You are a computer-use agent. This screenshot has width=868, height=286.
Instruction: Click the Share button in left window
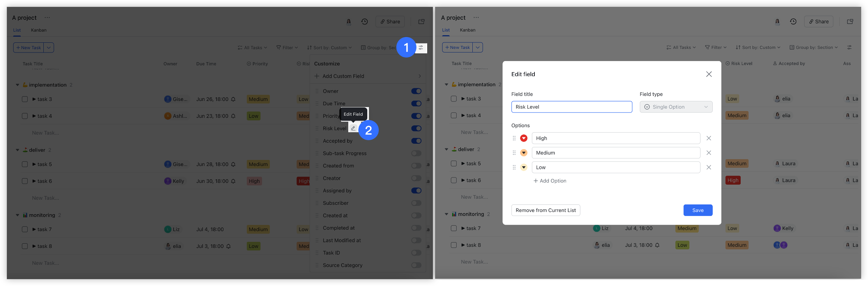[x=390, y=22]
